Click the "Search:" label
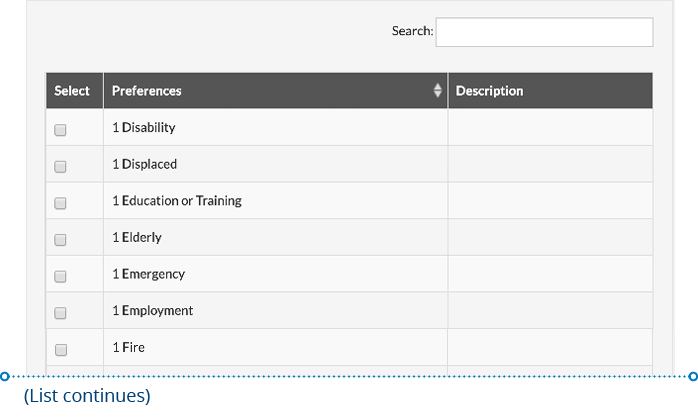The image size is (698, 419). 412,32
